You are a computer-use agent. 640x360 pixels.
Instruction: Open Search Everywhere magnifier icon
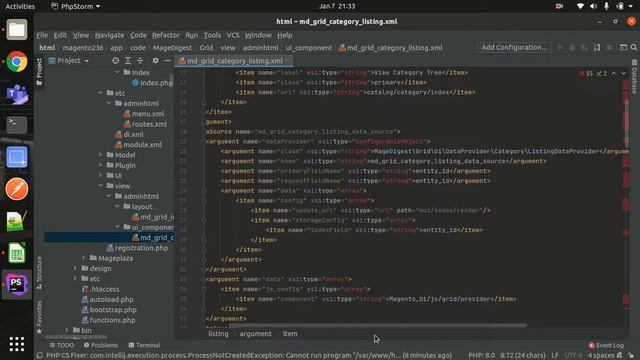click(x=634, y=48)
